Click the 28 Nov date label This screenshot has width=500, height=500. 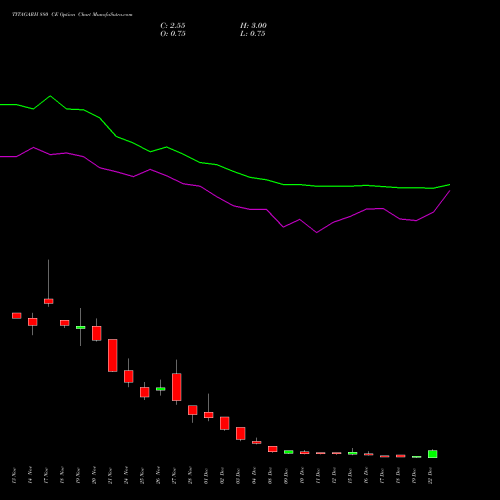190,476
